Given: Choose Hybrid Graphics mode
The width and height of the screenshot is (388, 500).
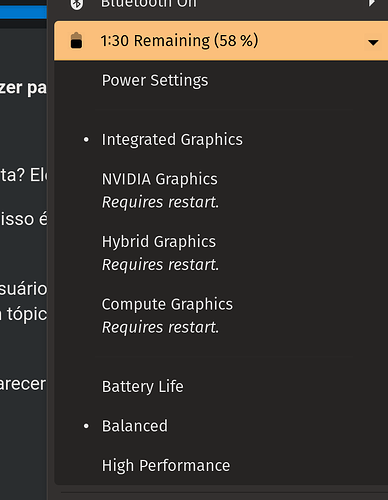Looking at the screenshot, I should click(159, 241).
